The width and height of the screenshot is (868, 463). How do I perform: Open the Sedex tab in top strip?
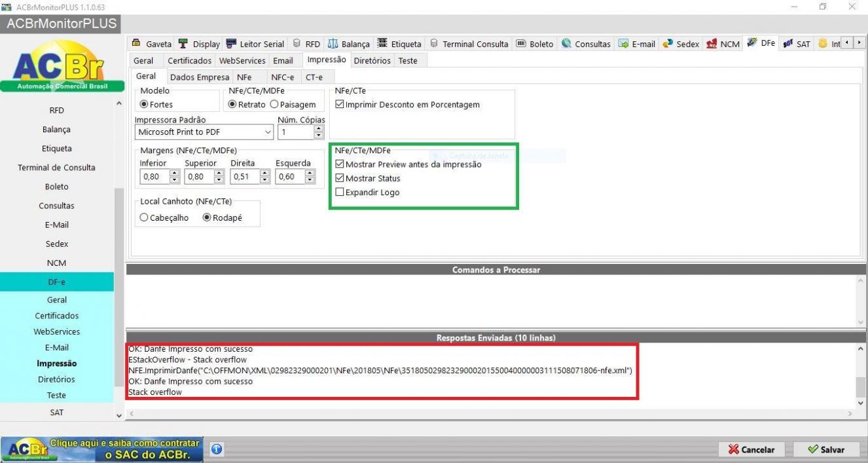click(x=680, y=44)
